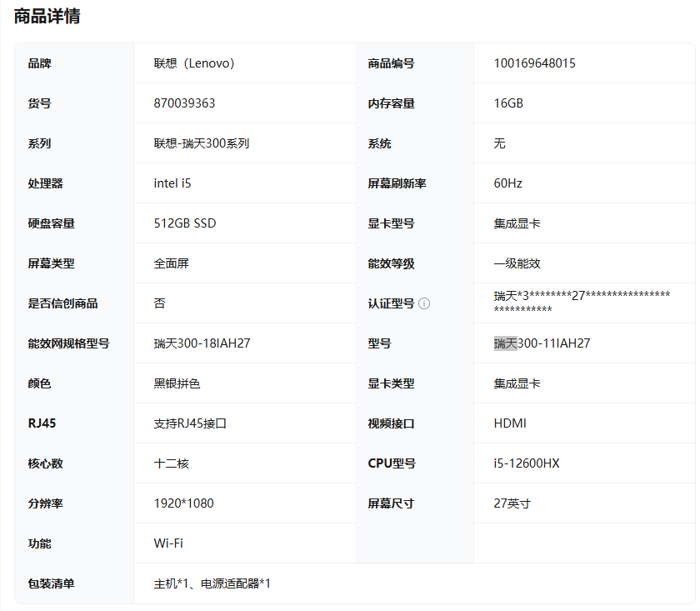
Task: Click the system value 无
Action: coord(499,143)
